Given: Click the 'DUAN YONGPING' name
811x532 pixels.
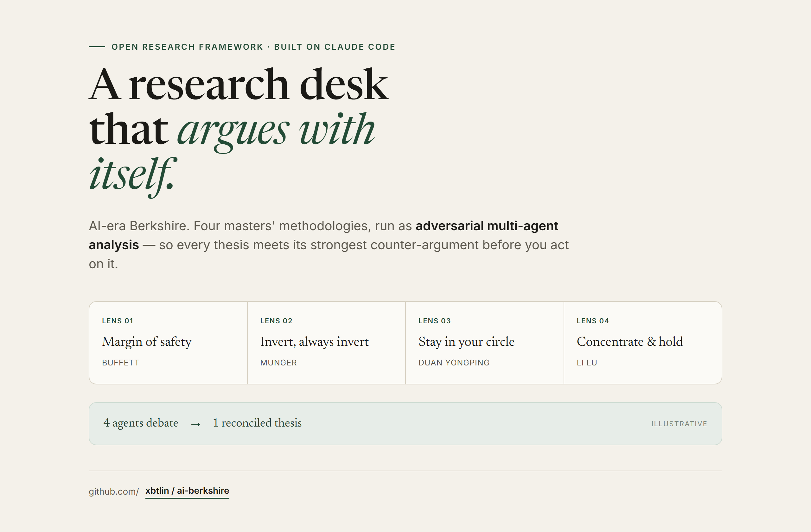Looking at the screenshot, I should [x=454, y=363].
